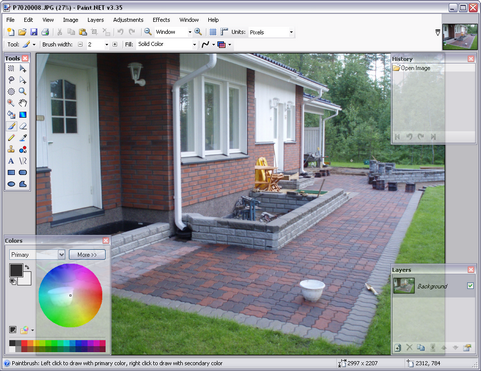
Task: Click the Print toolbar icon
Action: click(45, 32)
